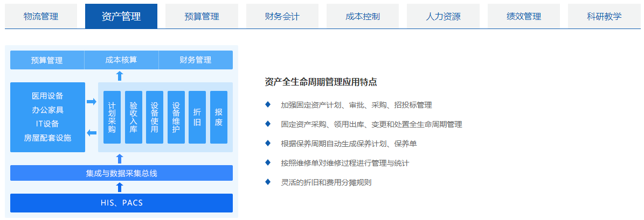Open the 成本控制 tab
The image size is (644, 220).
tap(363, 16)
